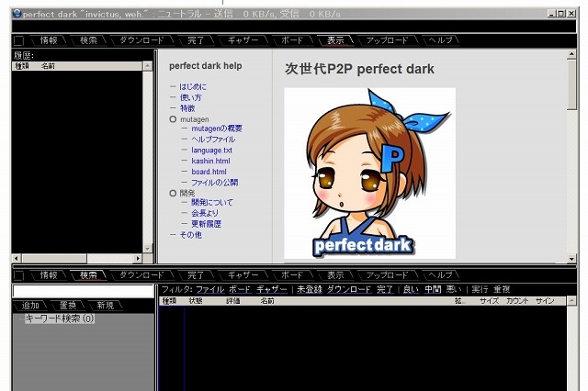588x391 pixels.
Task: Open ファイルの公開 link
Action: (214, 183)
